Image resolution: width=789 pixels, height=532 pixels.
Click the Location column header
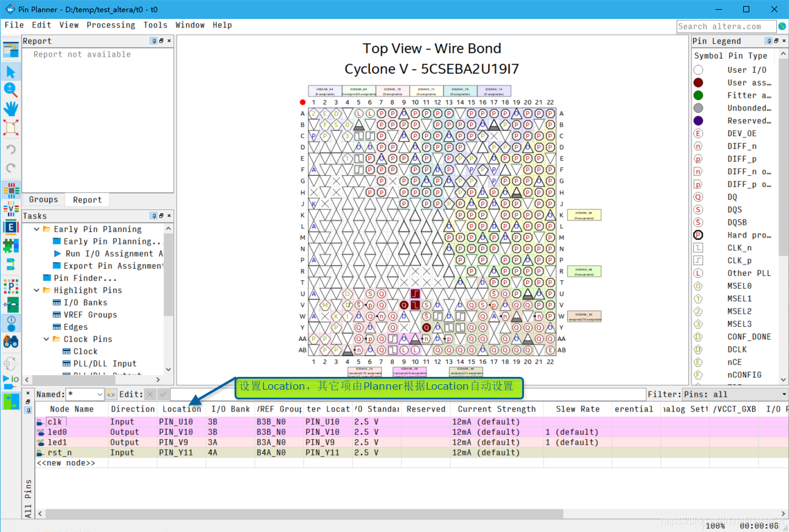click(x=181, y=409)
